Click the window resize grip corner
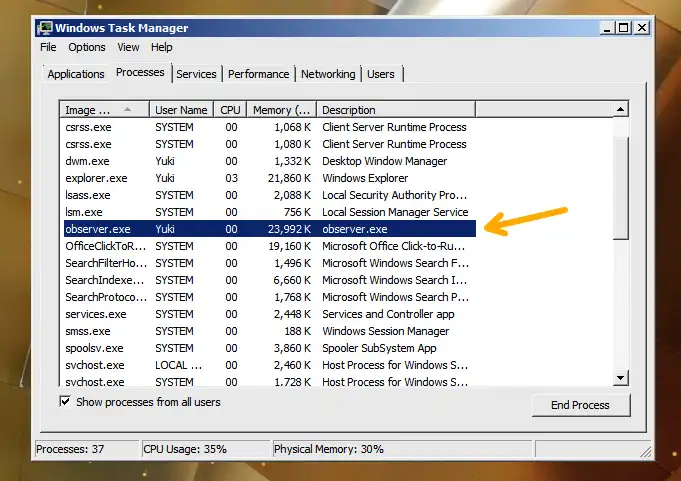 [x=646, y=451]
